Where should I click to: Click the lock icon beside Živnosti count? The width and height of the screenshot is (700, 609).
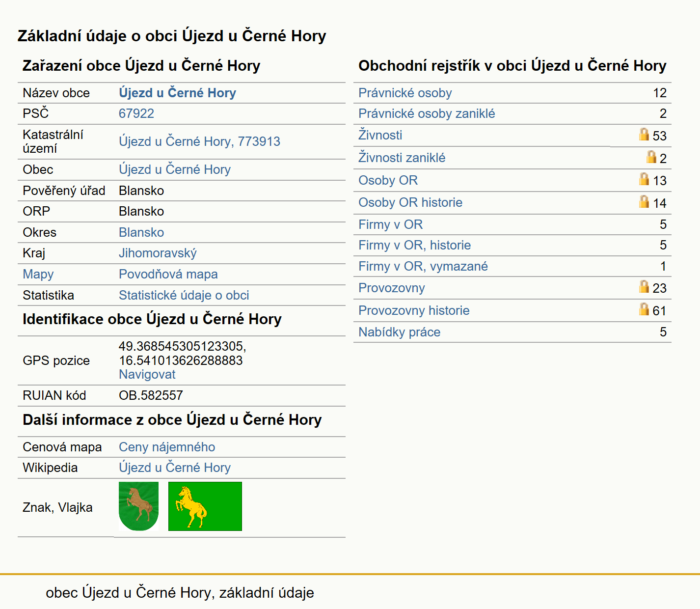tap(644, 134)
